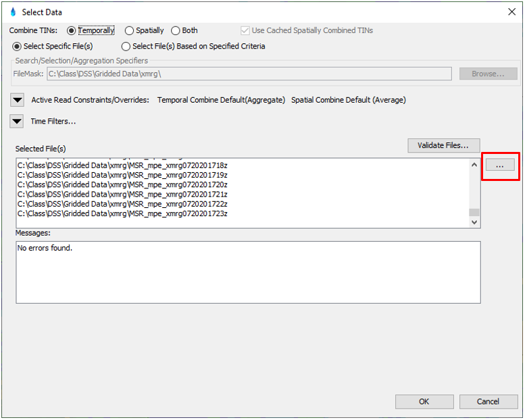Image resolution: width=525 pixels, height=420 pixels.
Task: Click the file list scroll up arrow
Action: (x=474, y=165)
